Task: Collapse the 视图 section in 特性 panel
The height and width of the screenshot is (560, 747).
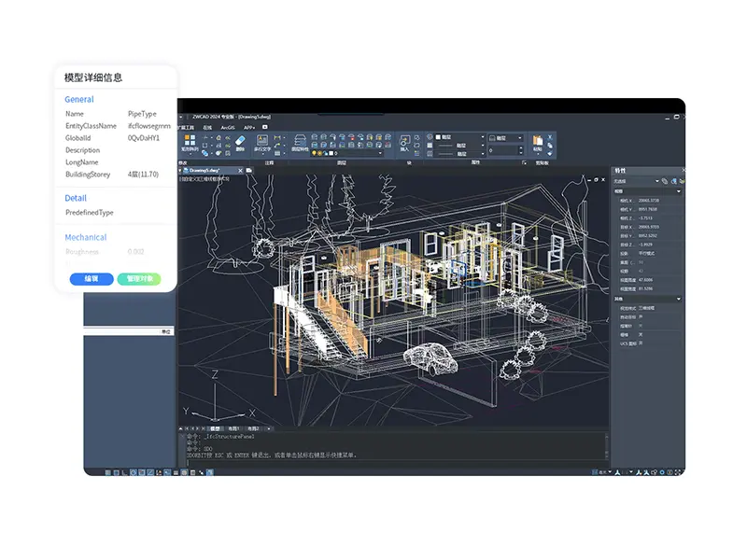Action: (679, 191)
